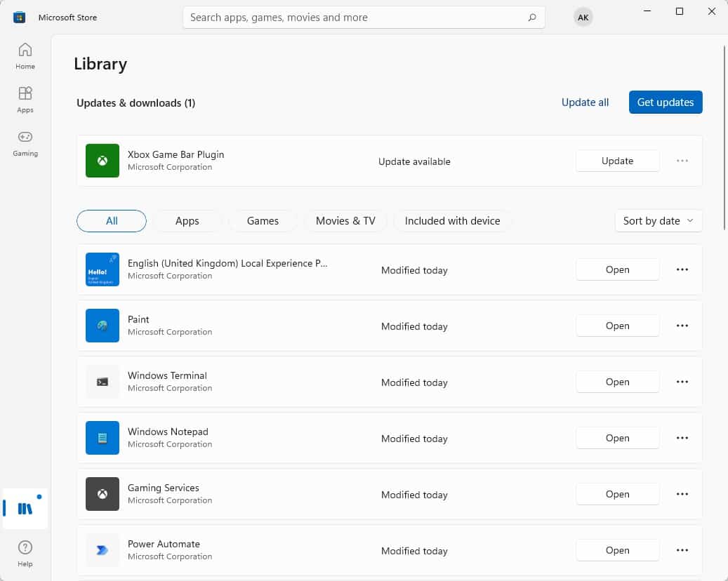Open more options for Power Automate
This screenshot has width=728, height=581.
click(x=682, y=550)
